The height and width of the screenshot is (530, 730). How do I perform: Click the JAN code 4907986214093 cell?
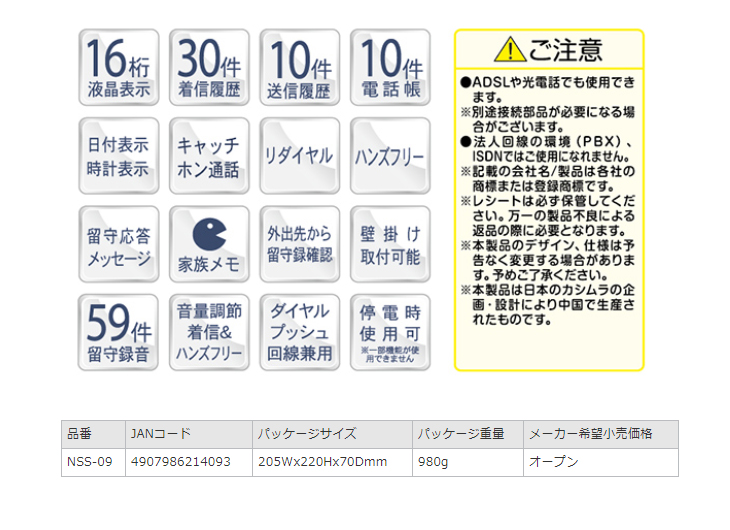click(x=188, y=462)
